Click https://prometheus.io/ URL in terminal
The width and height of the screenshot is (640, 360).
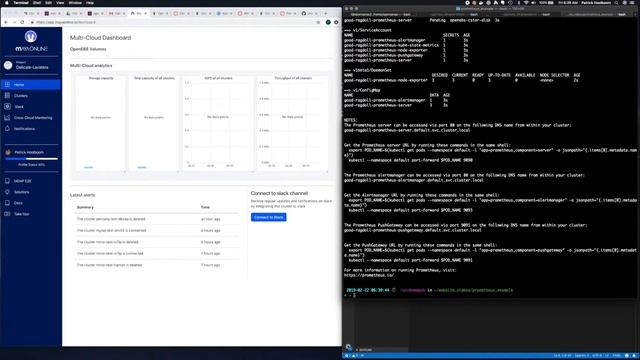(369, 275)
